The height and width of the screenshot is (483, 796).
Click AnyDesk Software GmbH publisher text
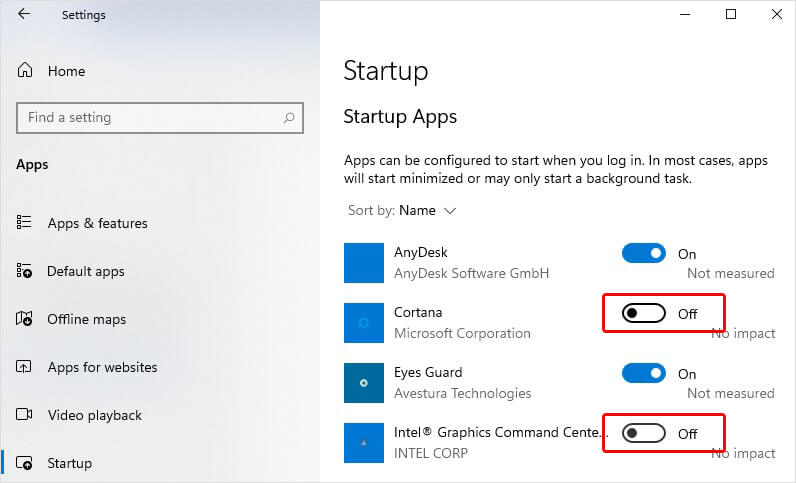472,273
